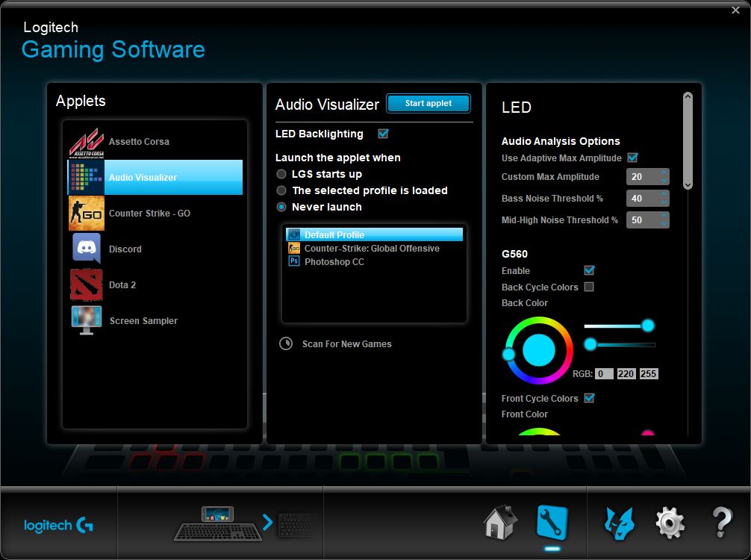Screen dimensions: 751x560
Task: Click the RGB red value field showing 0
Action: click(604, 373)
